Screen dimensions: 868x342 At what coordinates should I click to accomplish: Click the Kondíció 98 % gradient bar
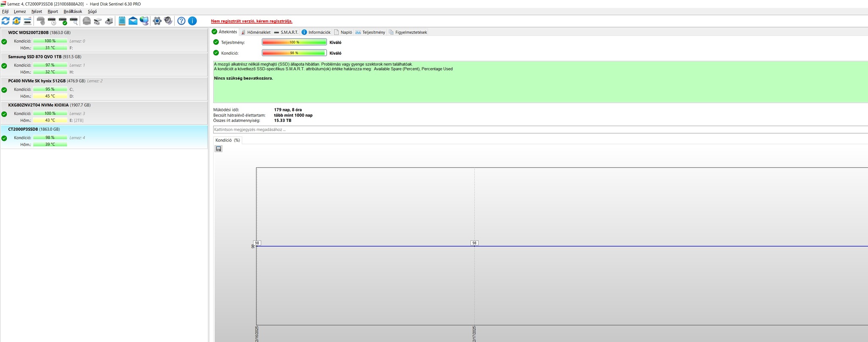click(294, 53)
